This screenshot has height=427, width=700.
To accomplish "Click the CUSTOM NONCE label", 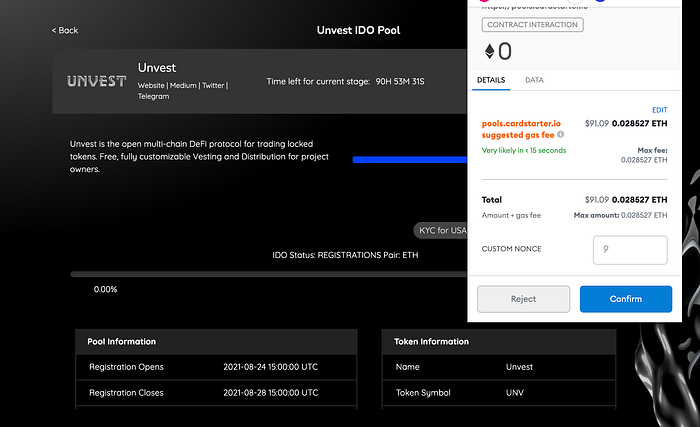I will [x=511, y=249].
